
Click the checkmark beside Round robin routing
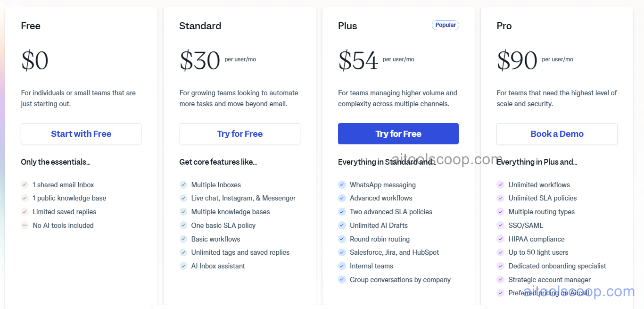tap(342, 239)
